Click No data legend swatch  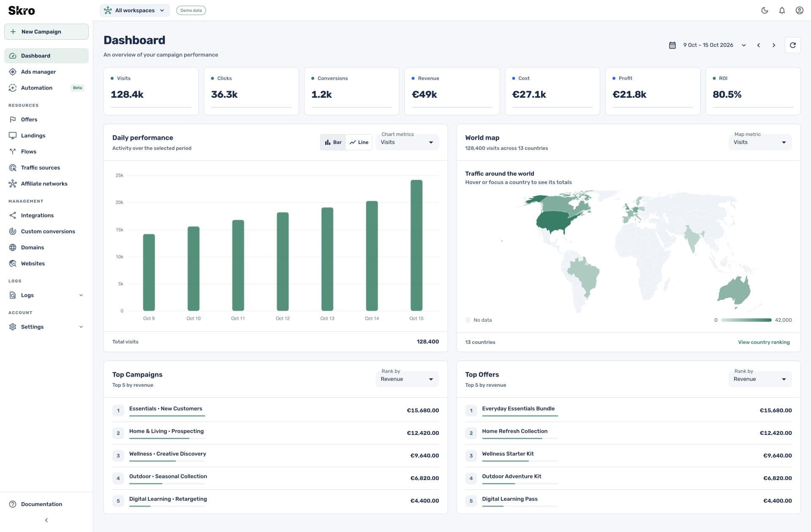[468, 320]
